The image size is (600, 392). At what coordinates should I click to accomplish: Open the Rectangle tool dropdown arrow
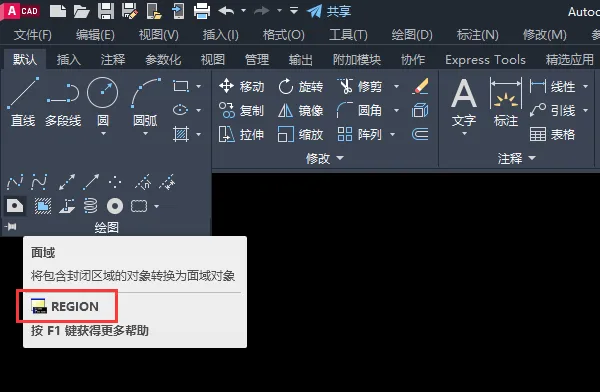tap(199, 86)
